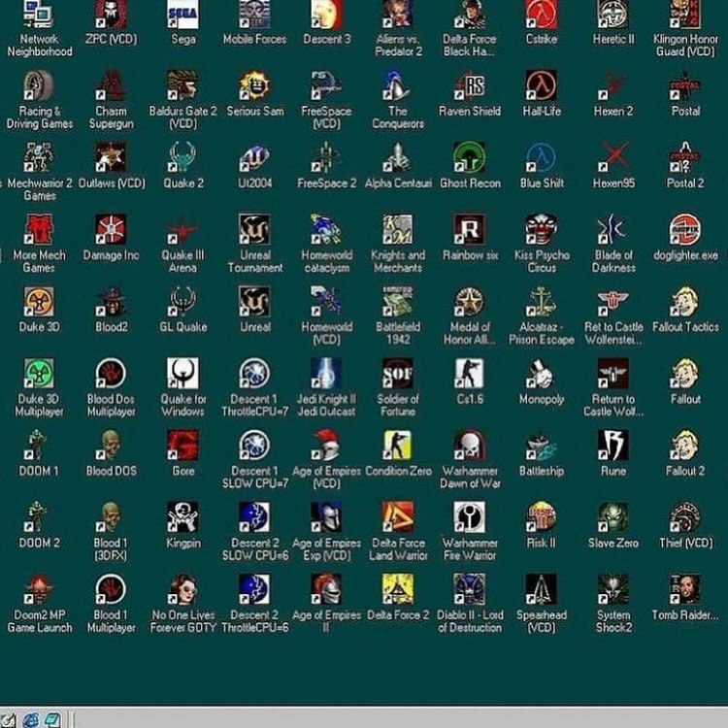Launch the Knights and Merchants shortcut
This screenshot has height=728, width=728.
coord(398,230)
